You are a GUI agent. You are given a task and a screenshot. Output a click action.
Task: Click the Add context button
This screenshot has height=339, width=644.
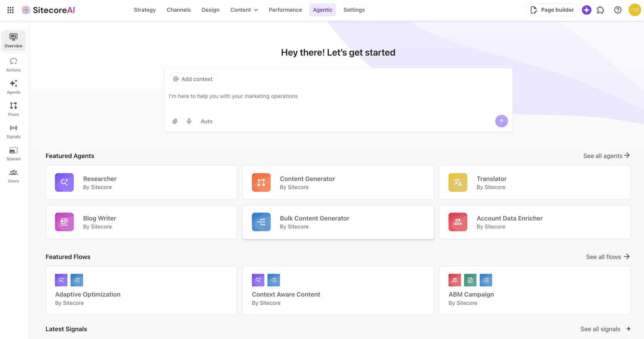[x=192, y=79]
